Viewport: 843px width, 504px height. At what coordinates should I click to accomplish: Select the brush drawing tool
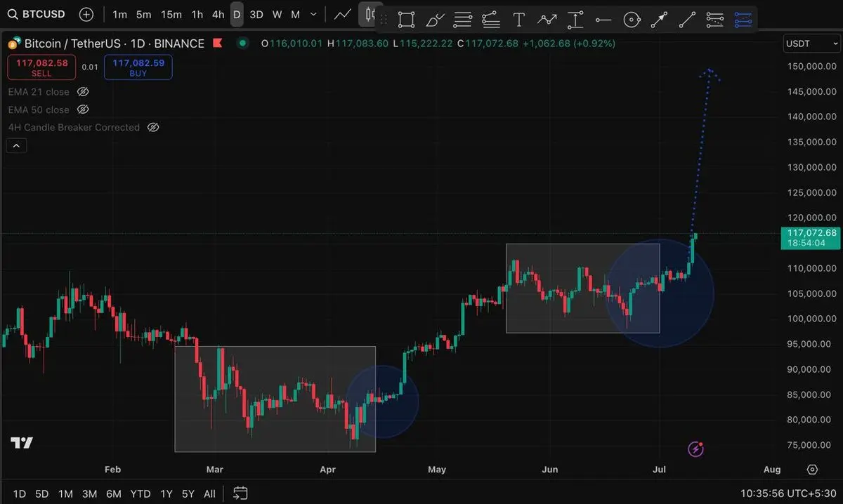(x=435, y=20)
